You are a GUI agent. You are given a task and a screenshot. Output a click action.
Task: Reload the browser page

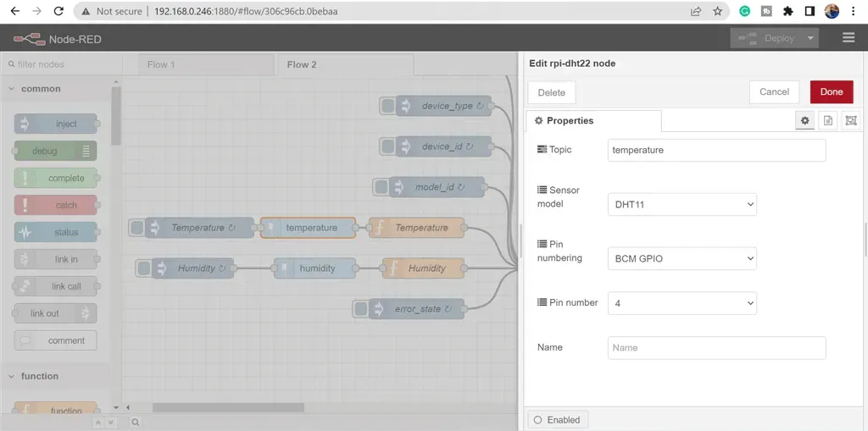point(58,11)
